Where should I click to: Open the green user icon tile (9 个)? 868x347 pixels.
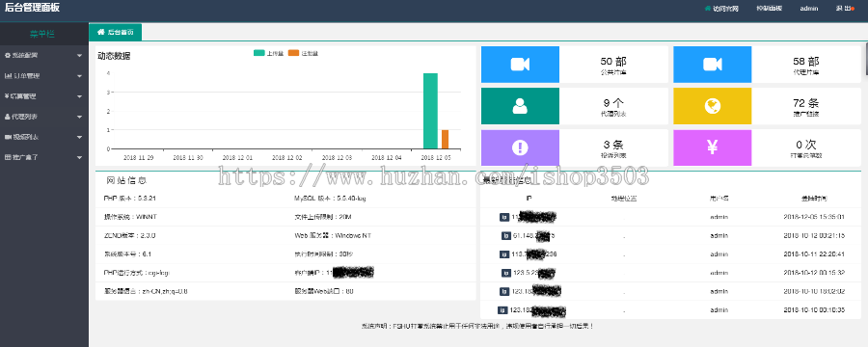(520, 106)
